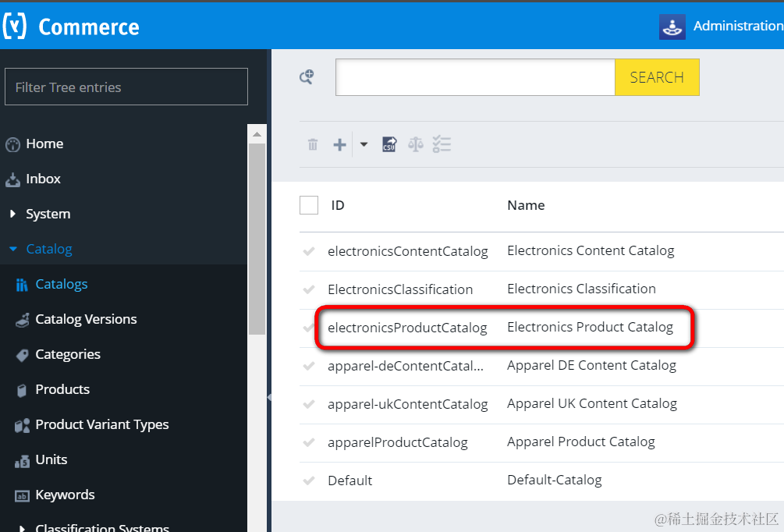The image size is (784, 532).
Task: Select electronicsProductCatalog ID cell
Action: point(407,328)
